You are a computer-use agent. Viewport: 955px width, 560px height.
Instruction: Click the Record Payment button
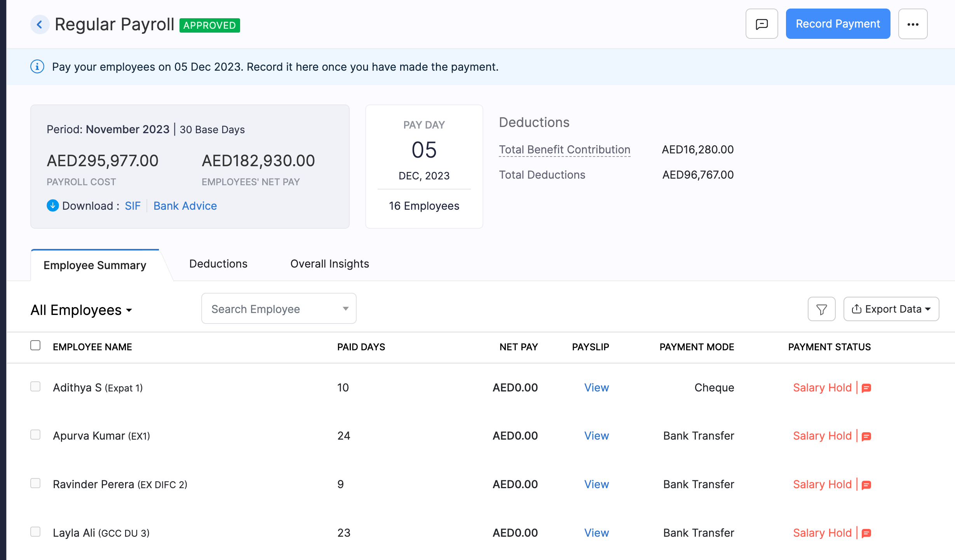pos(838,24)
